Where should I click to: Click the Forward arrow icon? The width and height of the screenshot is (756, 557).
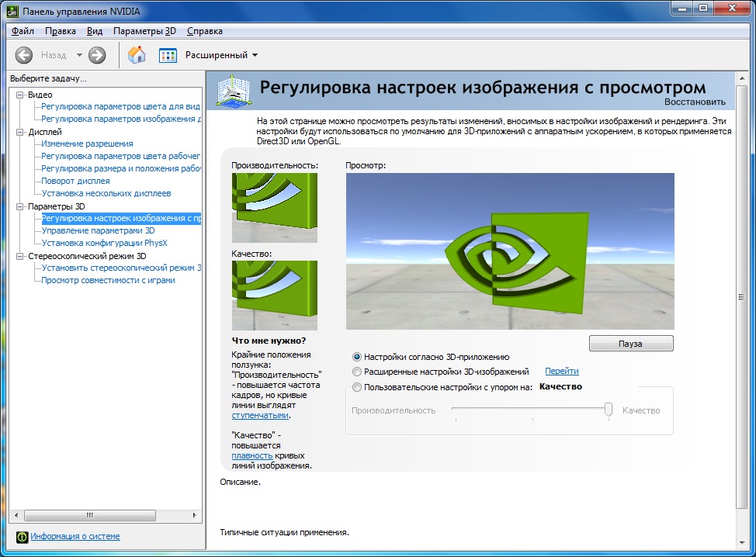pos(97,55)
